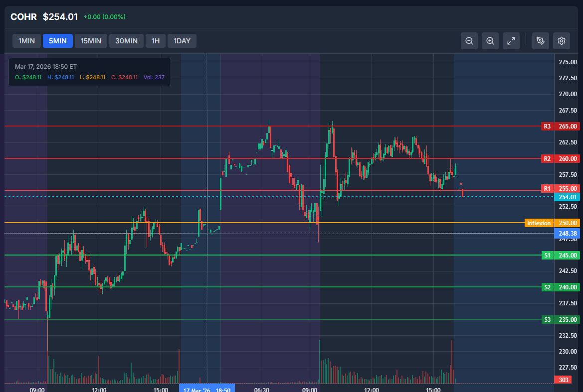Open chart settings gear
The height and width of the screenshot is (392, 583).
click(562, 41)
